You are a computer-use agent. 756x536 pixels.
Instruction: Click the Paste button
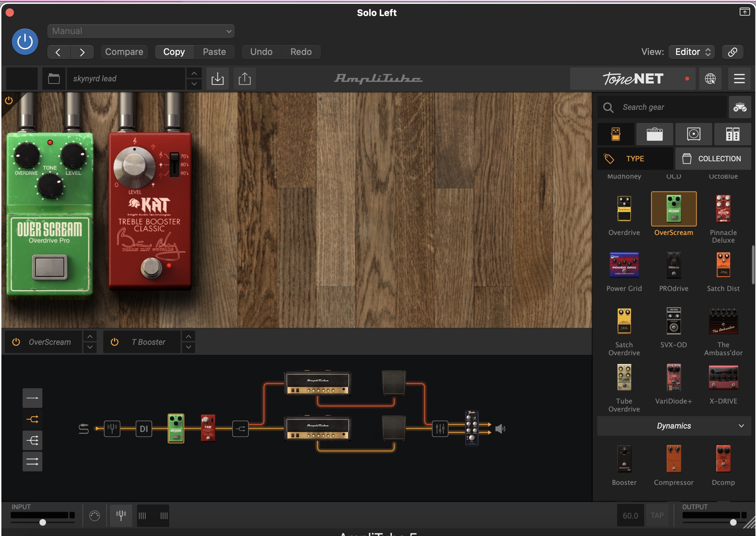(214, 52)
